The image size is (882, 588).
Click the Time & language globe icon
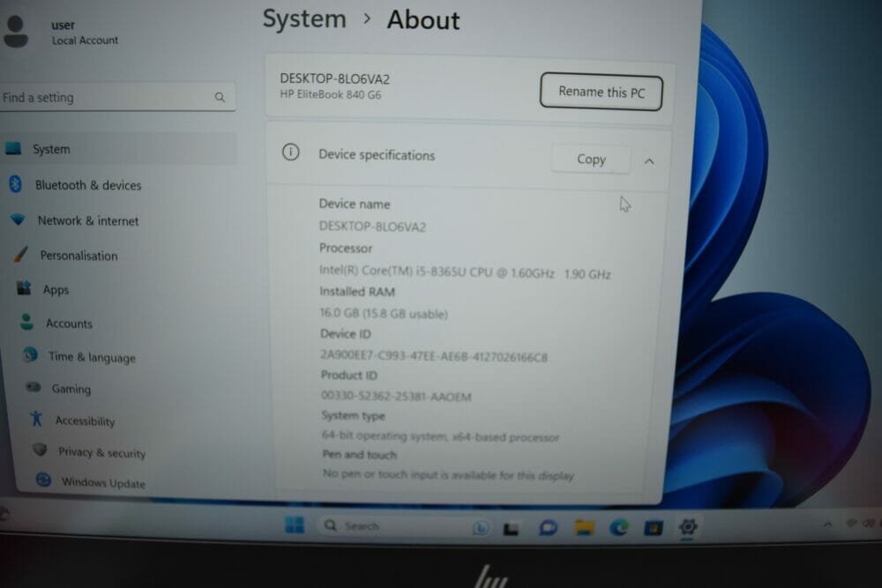pos(30,355)
